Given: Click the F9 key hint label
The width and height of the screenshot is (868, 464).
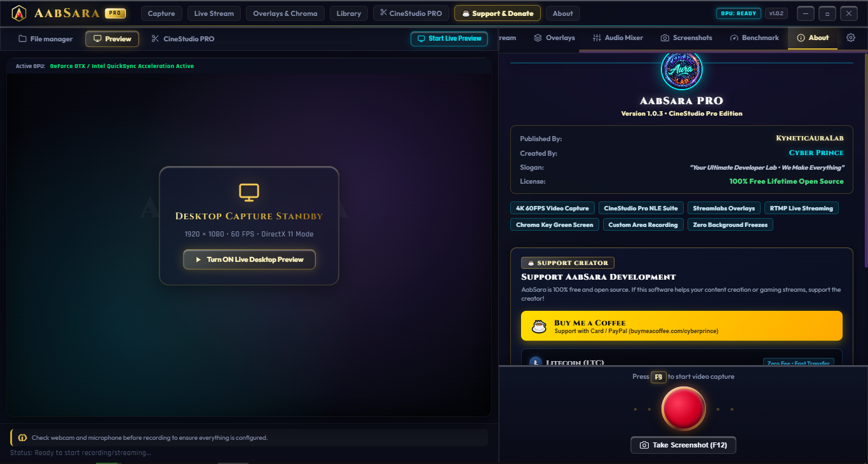Looking at the screenshot, I should (658, 377).
